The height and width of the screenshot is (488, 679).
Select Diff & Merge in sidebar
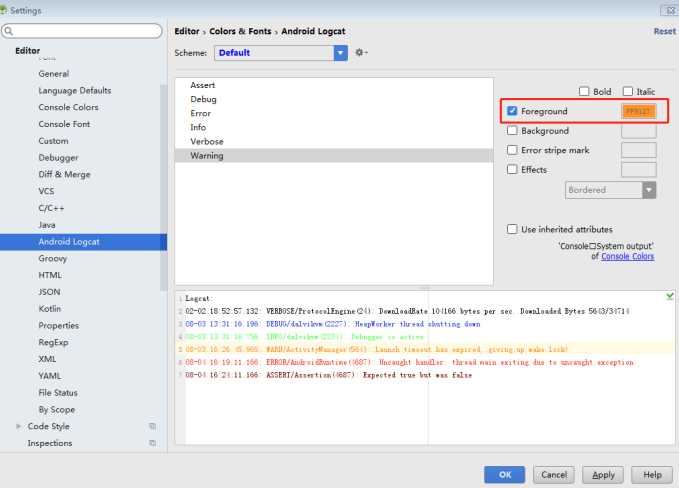pos(65,175)
